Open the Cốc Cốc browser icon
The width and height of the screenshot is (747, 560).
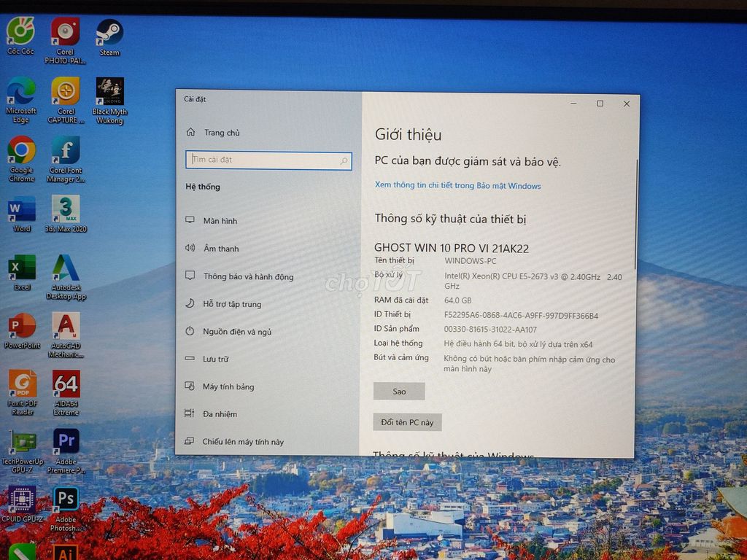[20, 31]
